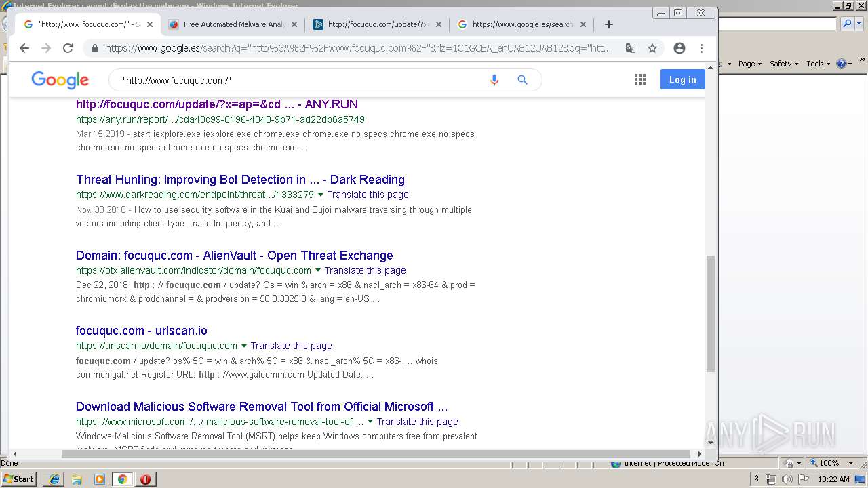Click the Chrome address bar URL
This screenshot has width=868, height=488.
358,48
